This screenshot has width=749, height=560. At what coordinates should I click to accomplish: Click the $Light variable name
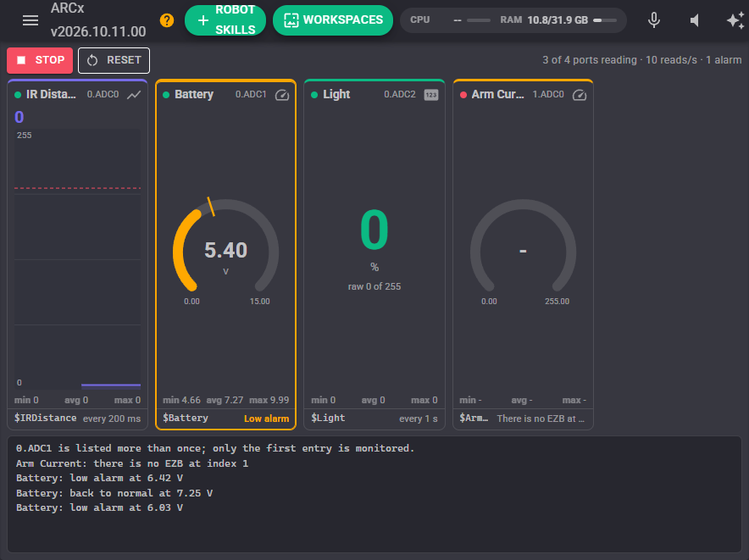click(328, 418)
